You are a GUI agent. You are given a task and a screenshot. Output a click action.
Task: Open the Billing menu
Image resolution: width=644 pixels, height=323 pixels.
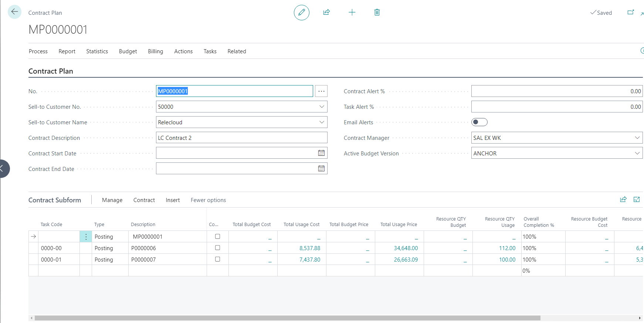[x=156, y=51]
